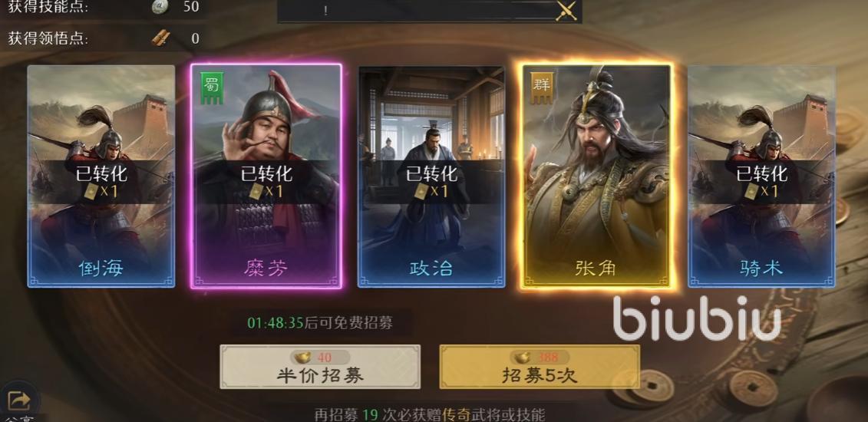Click the guaranteed legendary recruit notice text
This screenshot has height=422, width=868.
(430, 414)
